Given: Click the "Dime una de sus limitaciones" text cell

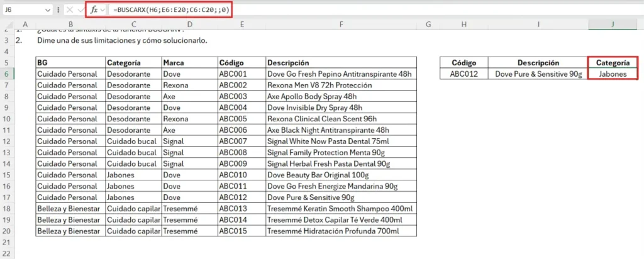Looking at the screenshot, I should tap(122, 41).
